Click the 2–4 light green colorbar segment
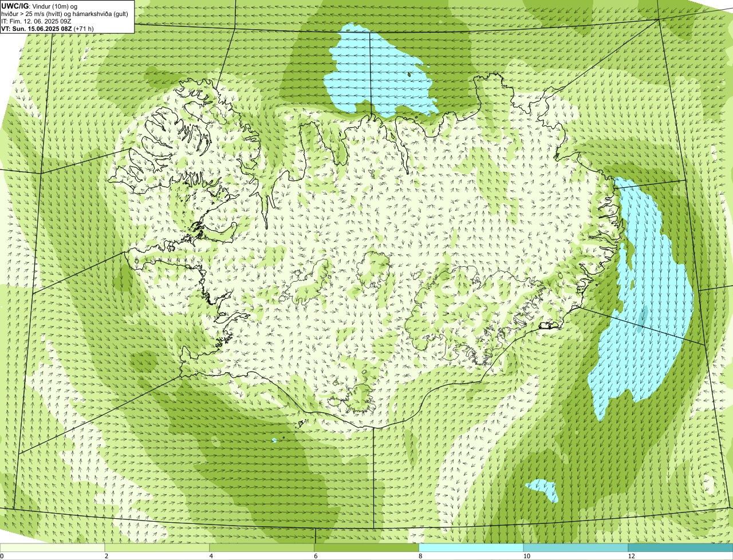Viewport: 733px width, 560px height. coord(157,547)
